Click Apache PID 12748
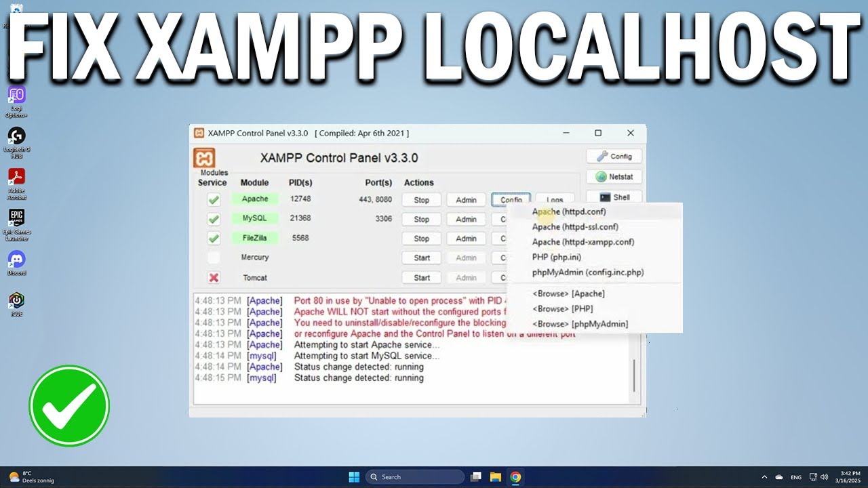Viewport: 868px width, 488px height. [300, 199]
